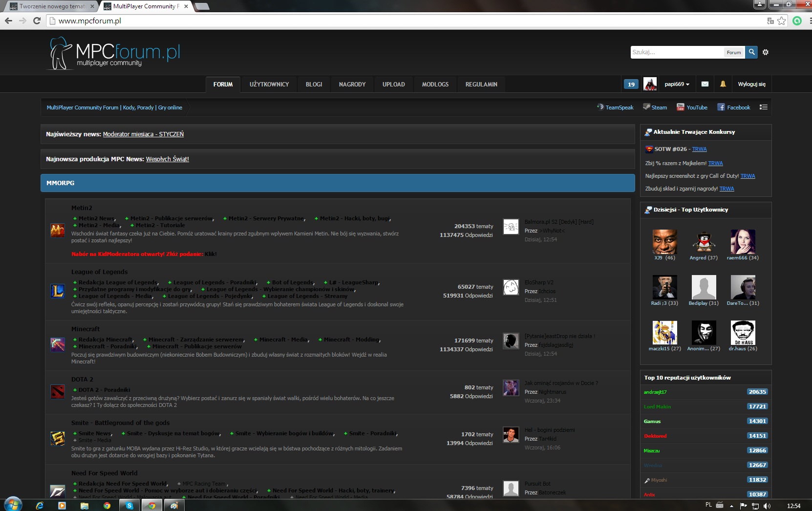Open Windows Explorer from the taskbar
The image size is (812, 511).
[x=85, y=506]
